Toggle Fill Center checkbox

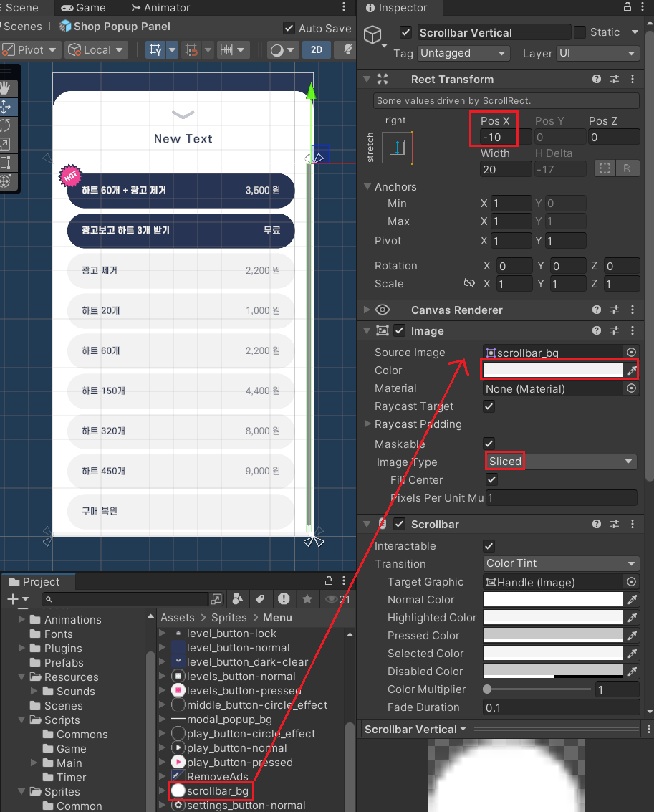coord(492,479)
